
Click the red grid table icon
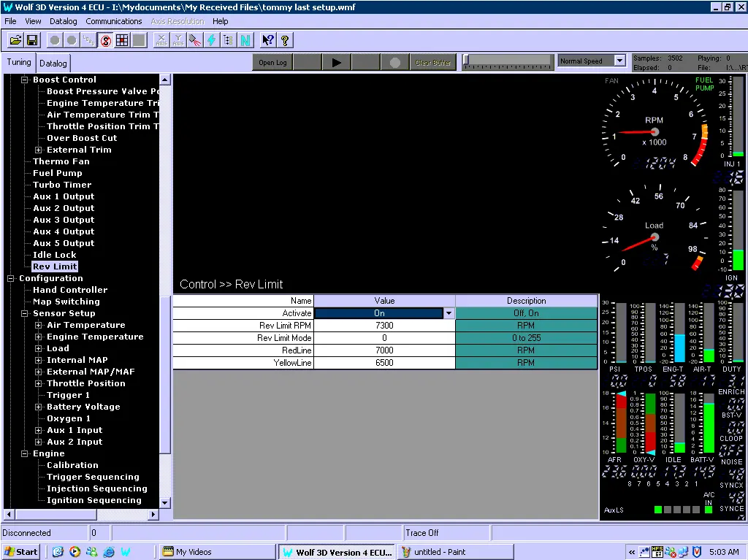click(122, 40)
